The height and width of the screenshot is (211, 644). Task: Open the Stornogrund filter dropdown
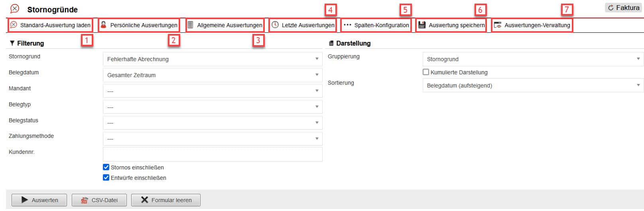212,59
